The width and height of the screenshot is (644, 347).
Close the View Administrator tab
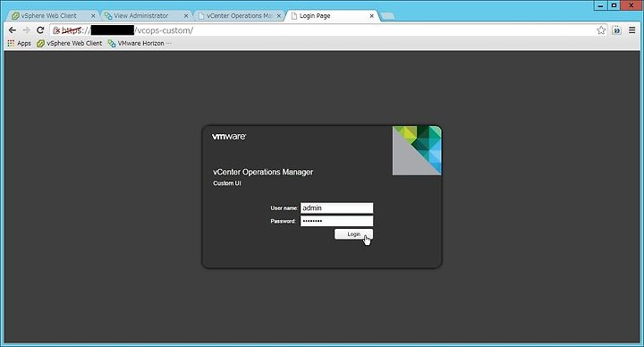[x=186, y=16]
